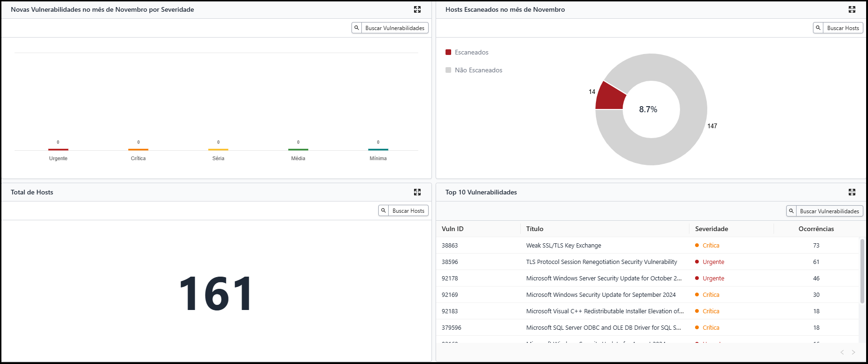The height and width of the screenshot is (364, 868).
Task: Sort table by Severidade column header
Action: click(x=712, y=229)
